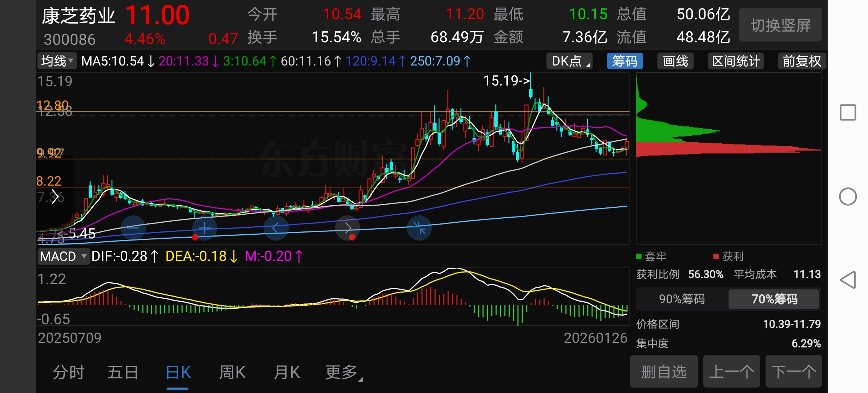Toggle the 筹码 chip distribution panel
The width and height of the screenshot is (868, 393).
pyautogui.click(x=624, y=61)
